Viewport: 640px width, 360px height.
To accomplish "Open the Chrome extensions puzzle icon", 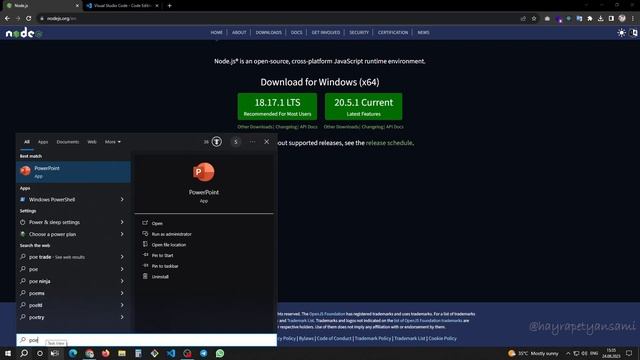I will [x=590, y=18].
